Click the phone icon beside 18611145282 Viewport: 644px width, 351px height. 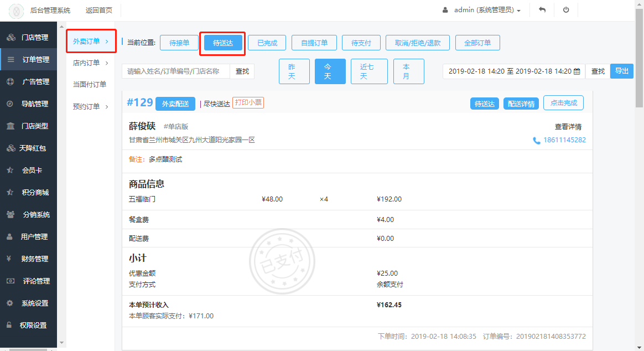(537, 141)
